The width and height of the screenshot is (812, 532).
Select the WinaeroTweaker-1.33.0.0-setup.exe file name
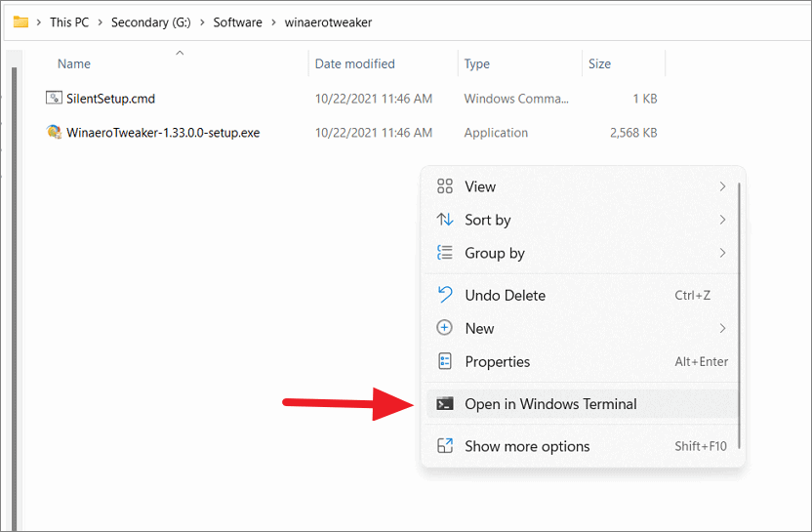tap(163, 133)
